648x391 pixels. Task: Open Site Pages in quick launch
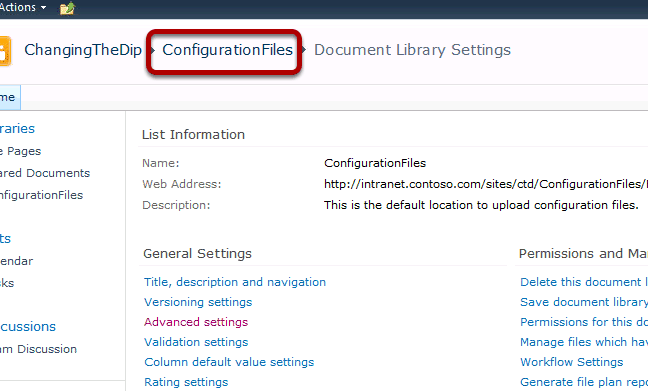click(20, 151)
